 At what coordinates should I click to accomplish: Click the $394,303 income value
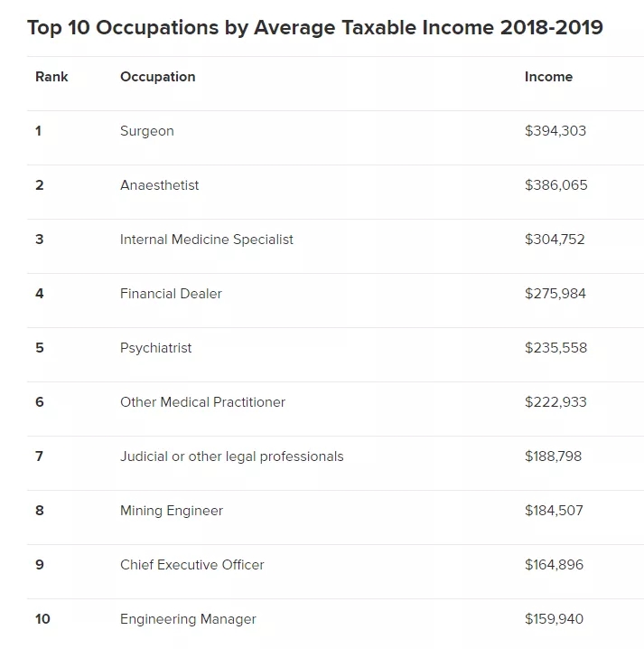(x=555, y=131)
